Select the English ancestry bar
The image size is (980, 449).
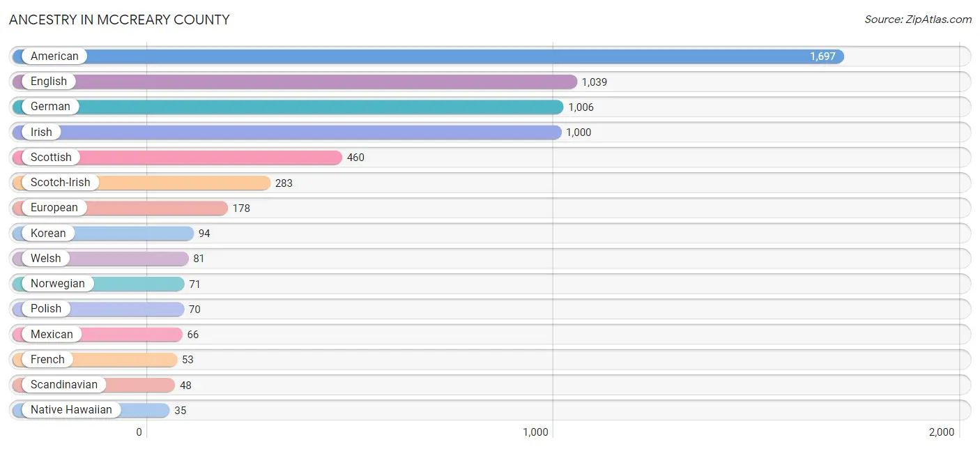(x=295, y=82)
